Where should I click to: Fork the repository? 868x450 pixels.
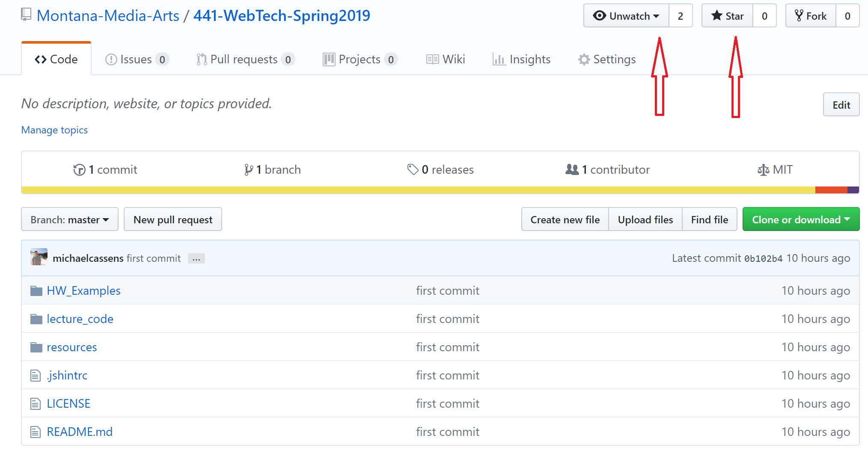pos(811,16)
